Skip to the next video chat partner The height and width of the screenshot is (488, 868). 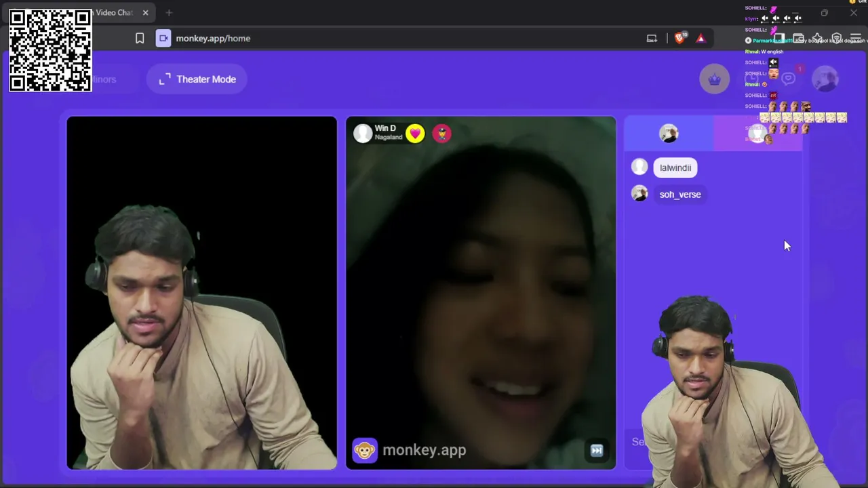597,450
